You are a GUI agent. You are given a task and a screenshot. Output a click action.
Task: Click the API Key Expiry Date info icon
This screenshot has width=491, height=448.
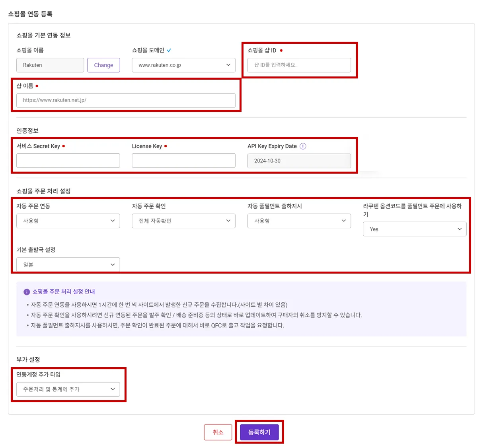tap(303, 146)
